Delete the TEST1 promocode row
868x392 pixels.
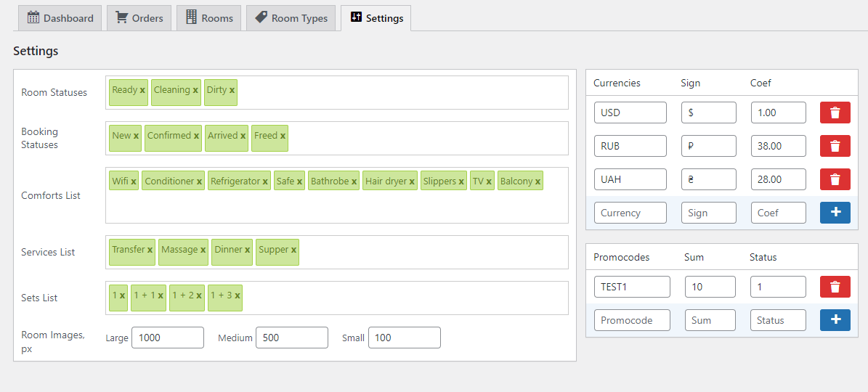[835, 287]
